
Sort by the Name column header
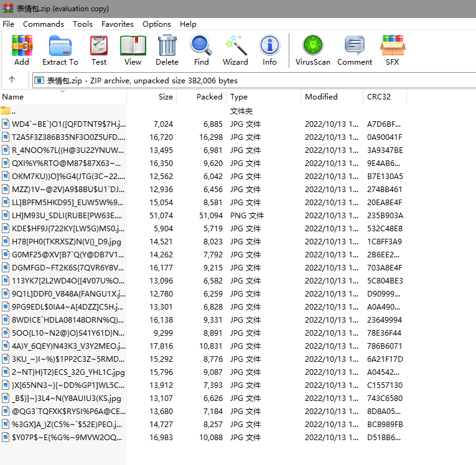point(63,97)
